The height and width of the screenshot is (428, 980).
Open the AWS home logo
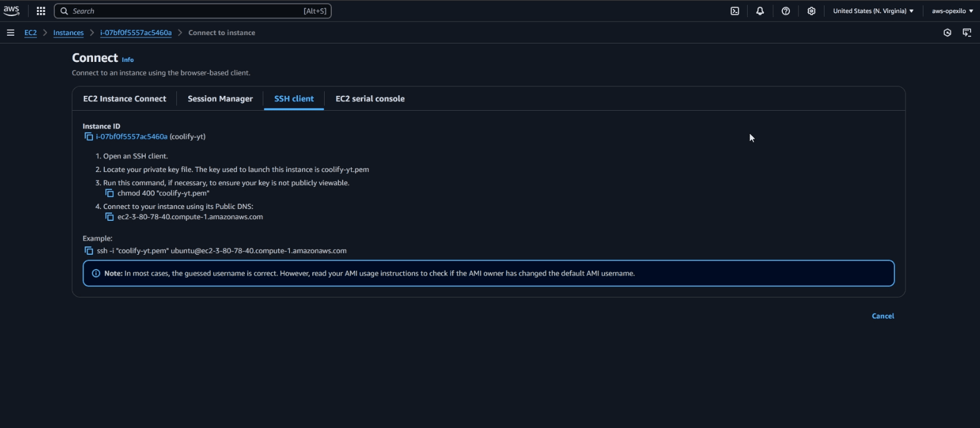click(11, 11)
